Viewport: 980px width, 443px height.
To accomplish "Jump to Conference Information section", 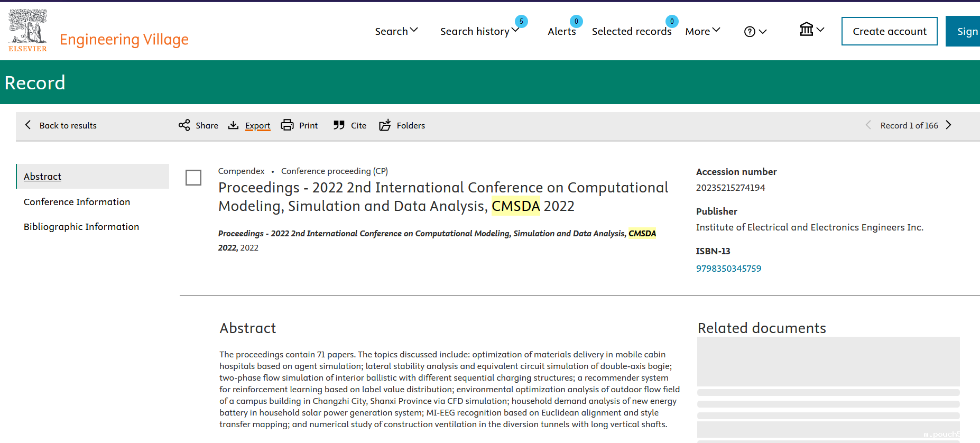I will [77, 202].
